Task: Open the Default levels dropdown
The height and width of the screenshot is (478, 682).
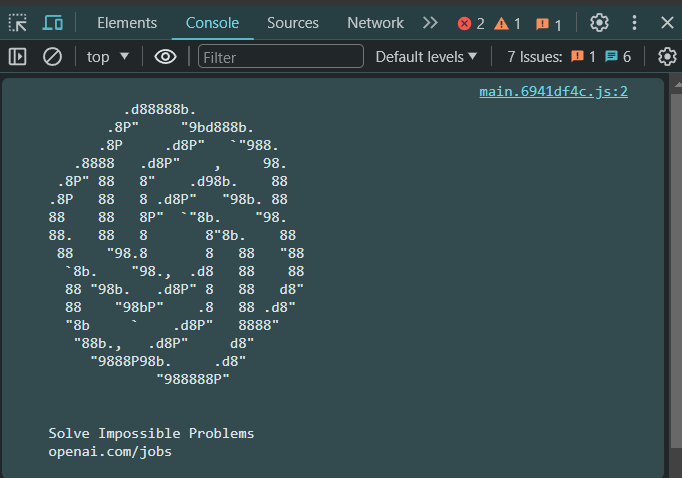Action: pos(426,57)
